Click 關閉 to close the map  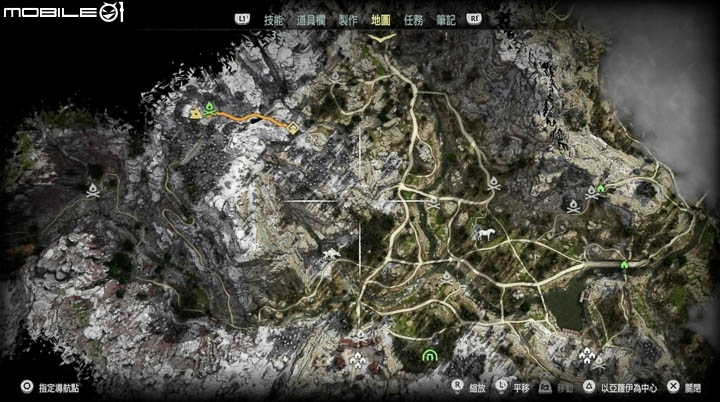[693, 388]
